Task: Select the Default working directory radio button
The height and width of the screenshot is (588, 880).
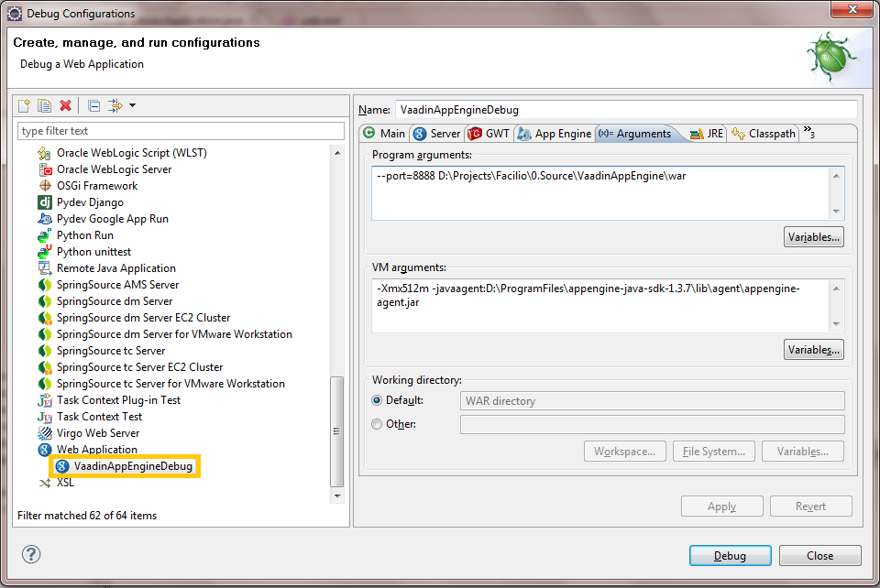Action: (377, 400)
